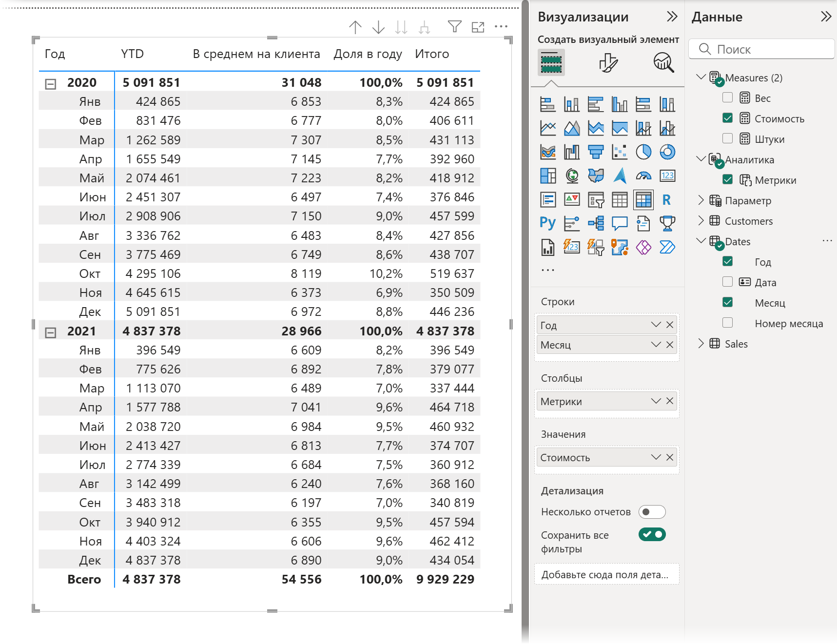Choose the R script visual icon

[667, 200]
